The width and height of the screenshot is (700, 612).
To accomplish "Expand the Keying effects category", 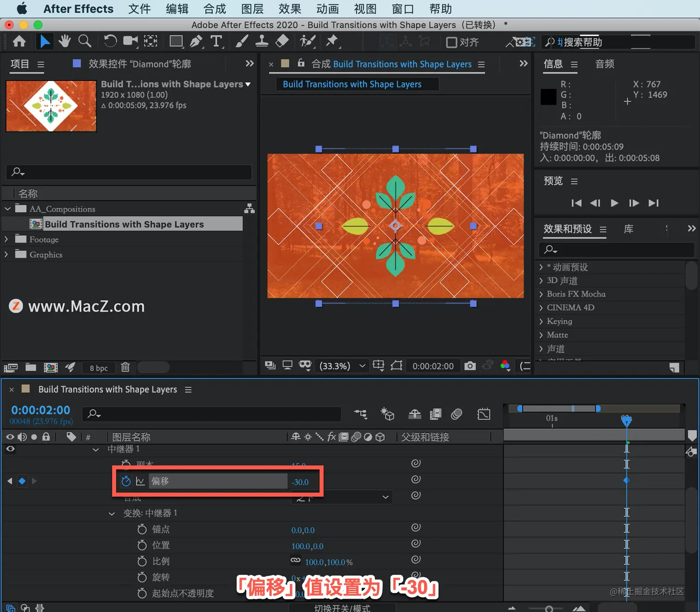I will click(x=541, y=321).
